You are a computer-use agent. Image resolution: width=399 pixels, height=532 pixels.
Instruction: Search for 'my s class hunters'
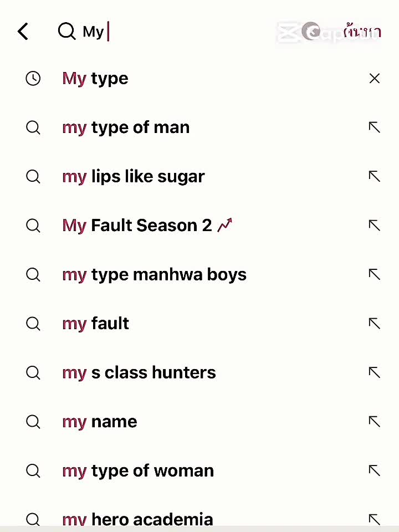[x=139, y=373]
